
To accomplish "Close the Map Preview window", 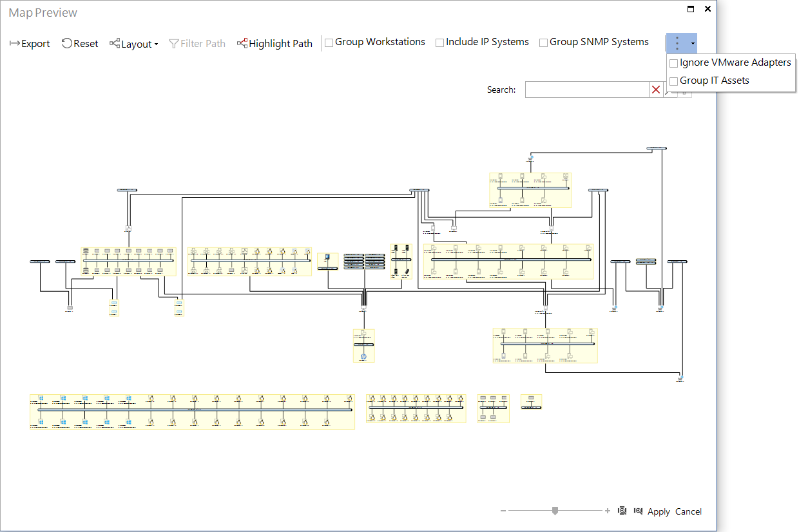I will 708,9.
